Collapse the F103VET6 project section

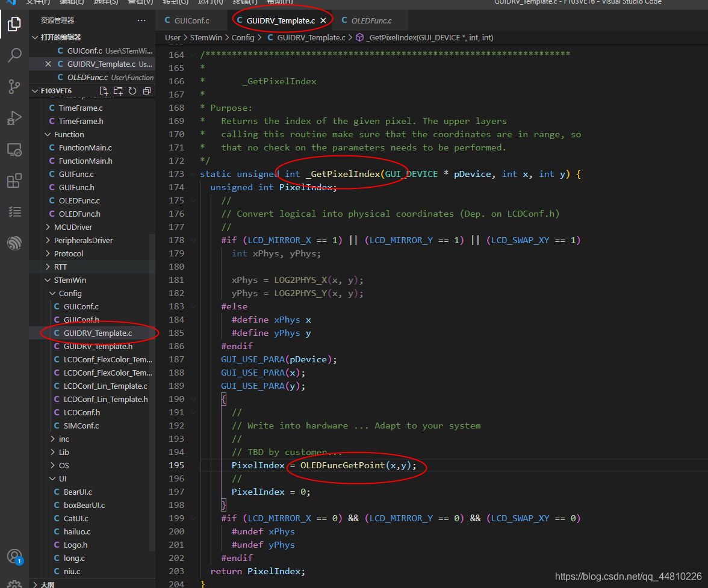pos(35,91)
